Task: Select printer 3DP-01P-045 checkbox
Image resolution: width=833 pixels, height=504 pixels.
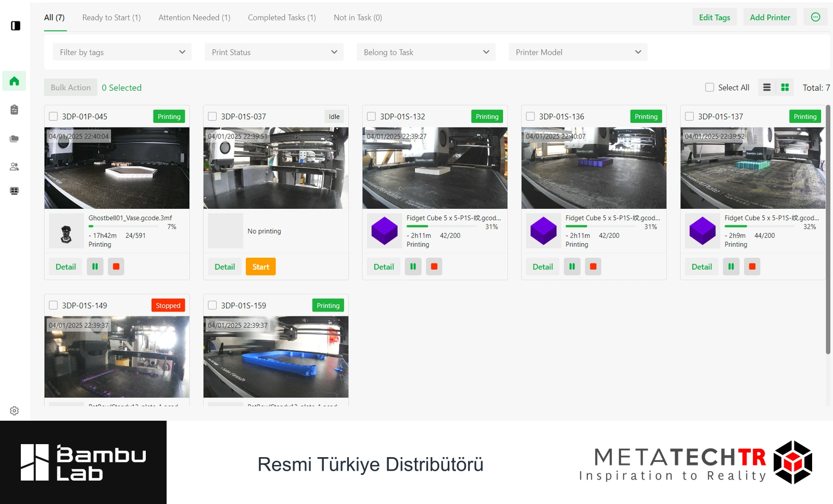Action: click(x=53, y=117)
